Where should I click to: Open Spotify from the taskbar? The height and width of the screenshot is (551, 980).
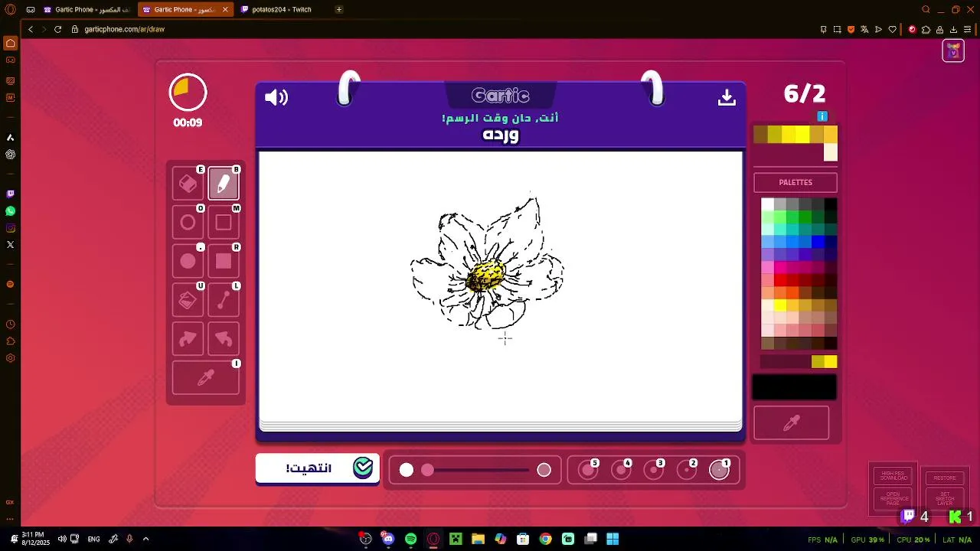(410, 539)
